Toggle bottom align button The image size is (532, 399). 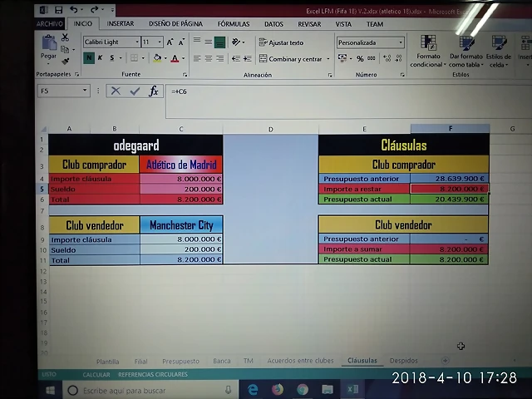[219, 42]
